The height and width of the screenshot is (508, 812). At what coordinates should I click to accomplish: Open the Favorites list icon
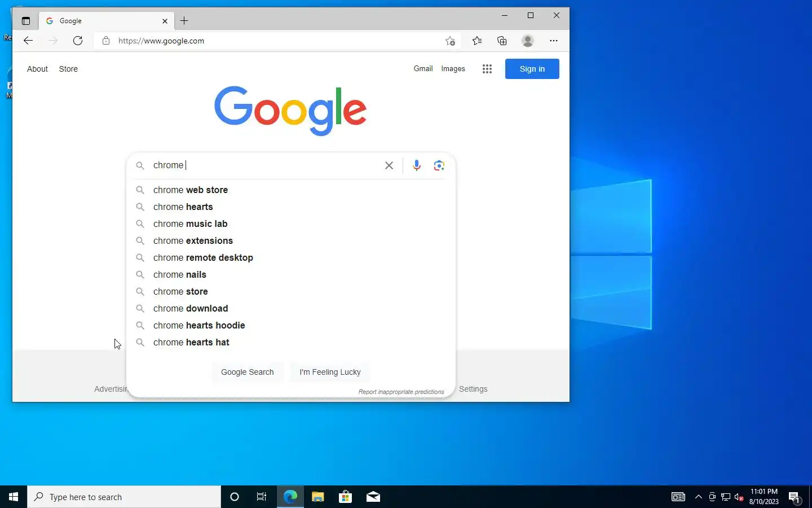pyautogui.click(x=477, y=41)
